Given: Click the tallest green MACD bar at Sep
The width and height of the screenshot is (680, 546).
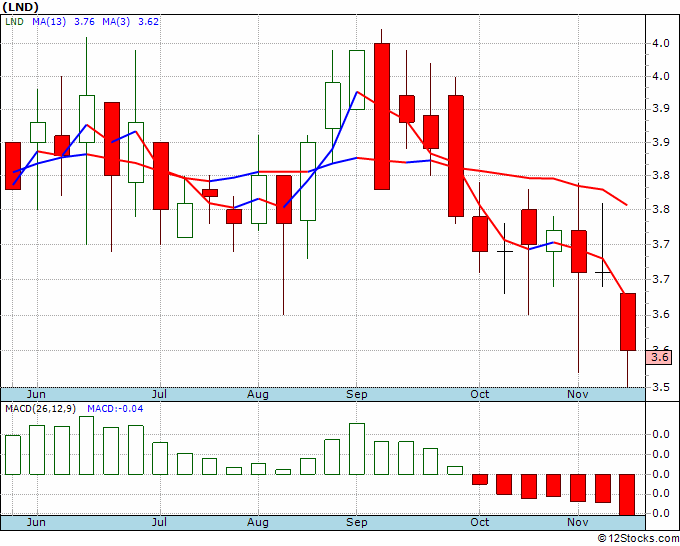Looking at the screenshot, I should click(357, 449).
